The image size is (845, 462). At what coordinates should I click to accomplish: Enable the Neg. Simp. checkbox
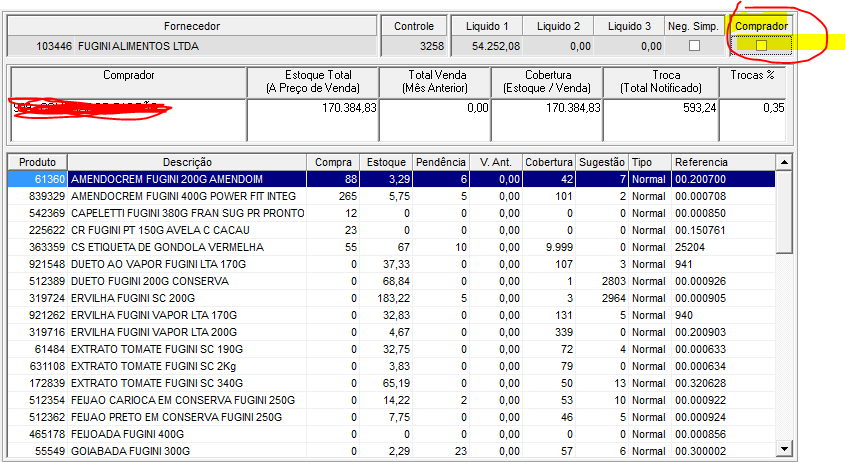coord(694,46)
